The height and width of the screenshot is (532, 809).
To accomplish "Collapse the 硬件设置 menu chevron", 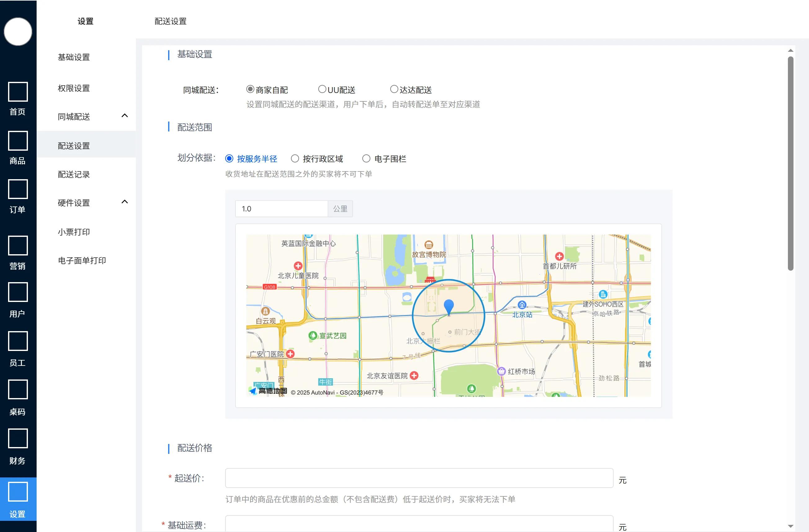I will point(124,202).
